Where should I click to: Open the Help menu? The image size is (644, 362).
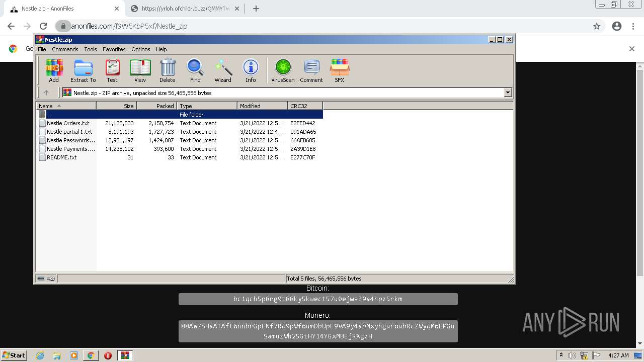coord(161,49)
